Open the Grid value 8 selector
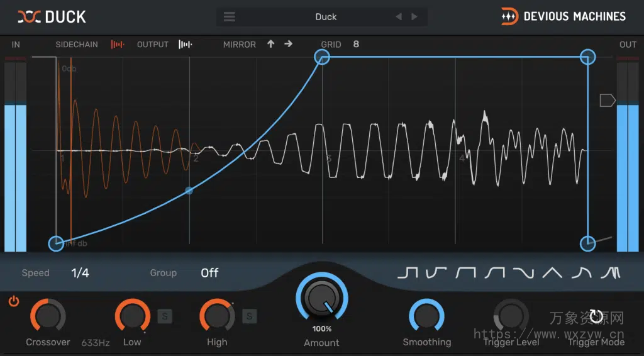Viewport: 644px width, 356px height. 356,45
